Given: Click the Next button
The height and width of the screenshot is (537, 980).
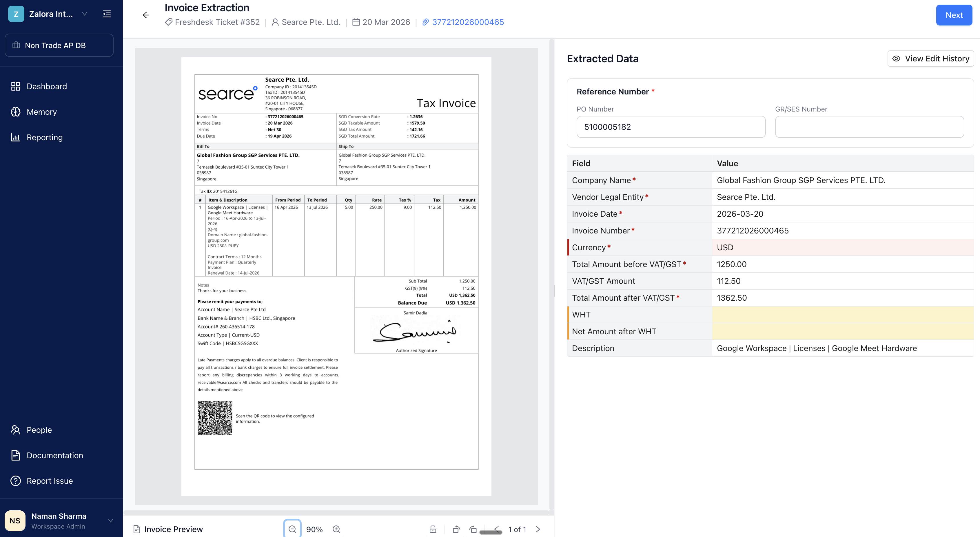Looking at the screenshot, I should 954,15.
